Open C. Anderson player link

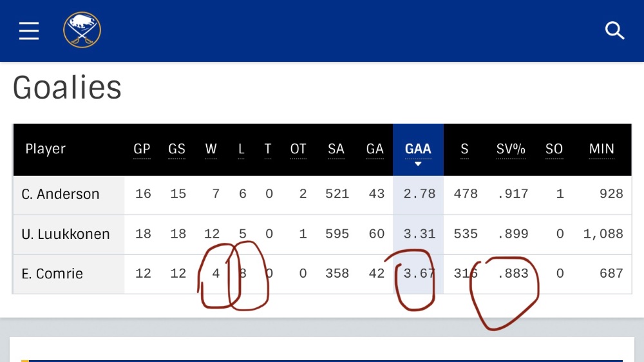coord(61,194)
